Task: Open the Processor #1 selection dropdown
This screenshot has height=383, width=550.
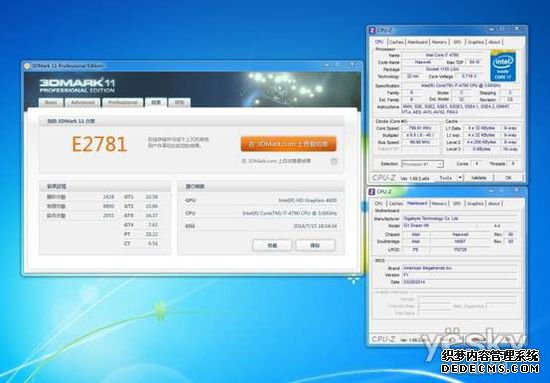Action: click(422, 164)
